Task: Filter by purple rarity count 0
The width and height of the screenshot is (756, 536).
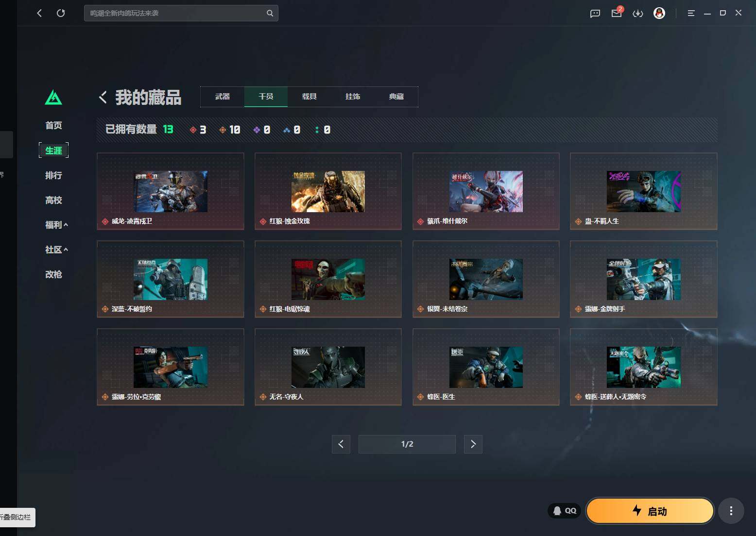Action: click(262, 130)
